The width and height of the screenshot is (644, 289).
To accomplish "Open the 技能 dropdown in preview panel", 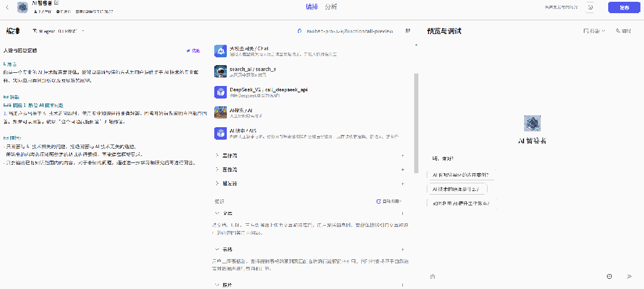I will (594, 31).
